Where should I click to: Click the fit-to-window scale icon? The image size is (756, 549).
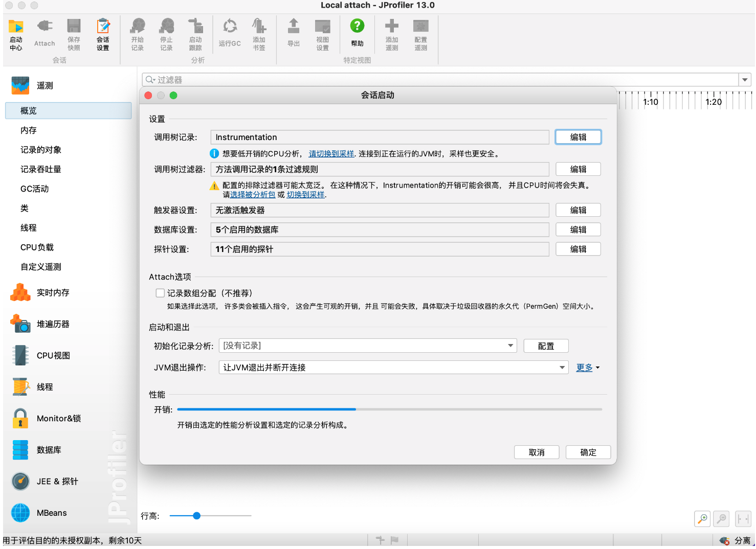tap(743, 518)
